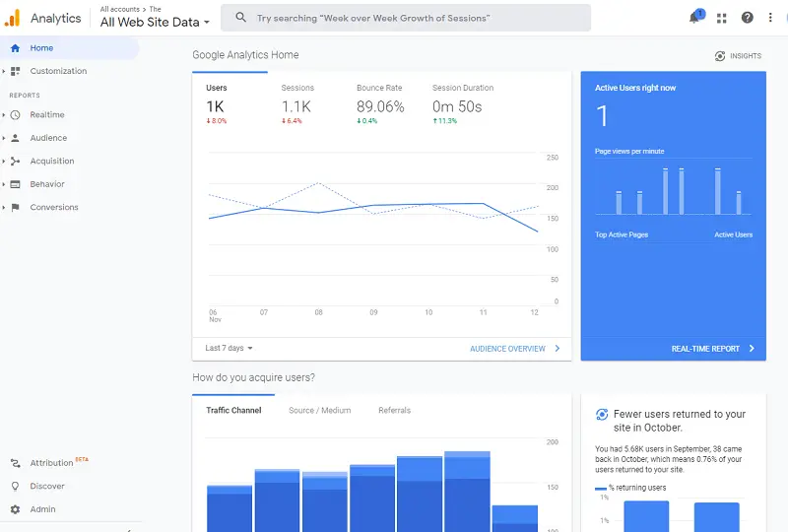
Task: Click the AUDIENCE OVERVIEW link
Action: click(507, 349)
